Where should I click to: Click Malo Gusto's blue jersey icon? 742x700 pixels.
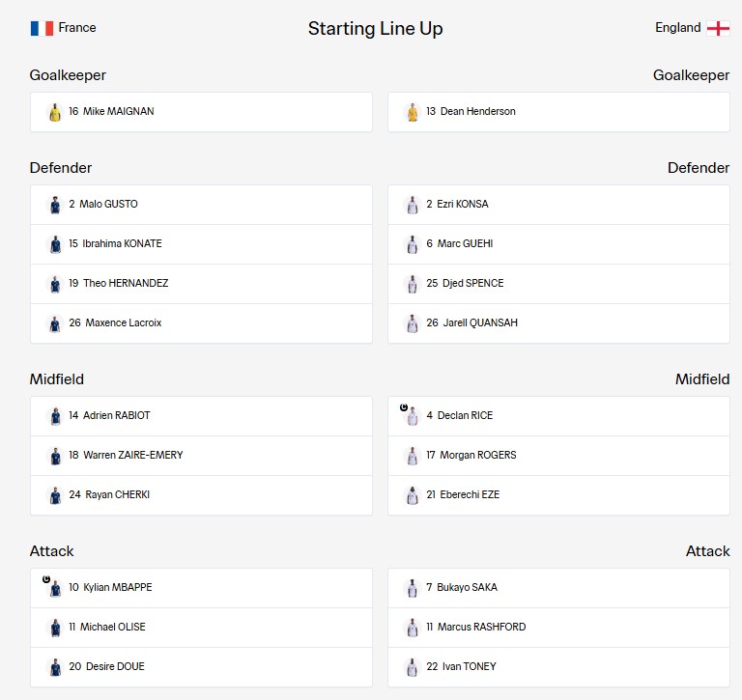(55, 206)
